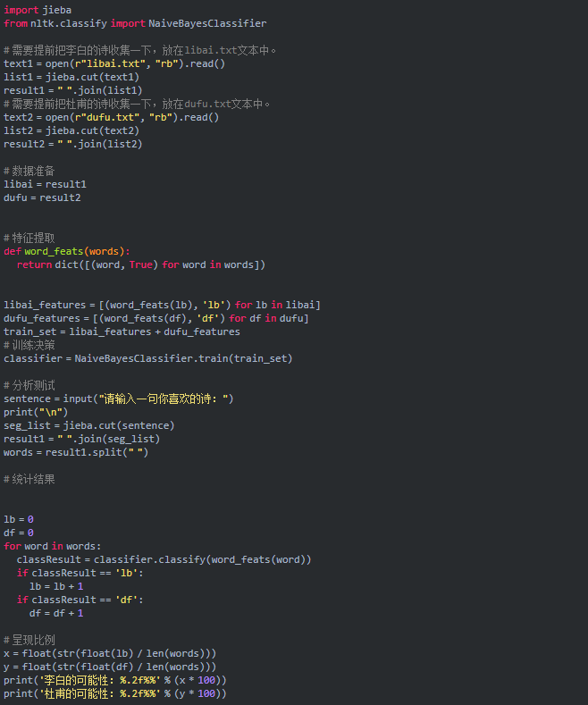The image size is (588, 705).
Task: Click the "lb = lb + 1" statement
Action: point(57,586)
